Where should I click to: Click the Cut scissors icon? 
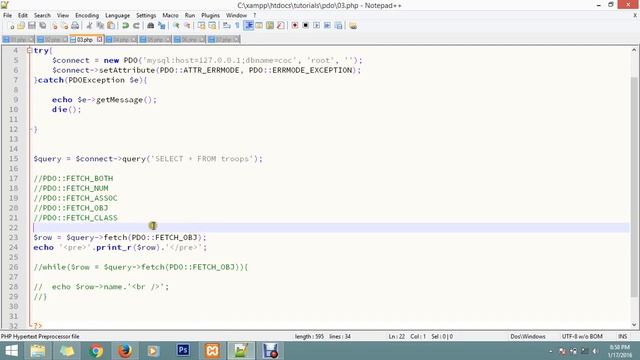point(89,26)
